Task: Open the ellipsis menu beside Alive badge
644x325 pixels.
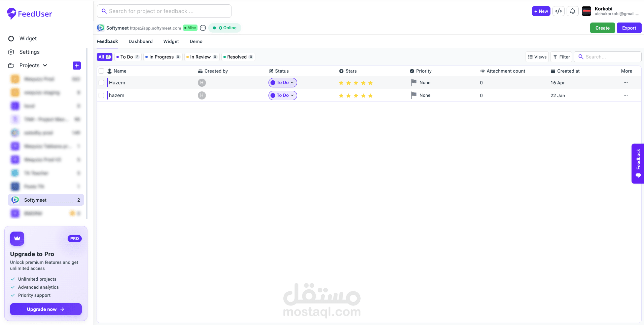Action: pyautogui.click(x=203, y=28)
